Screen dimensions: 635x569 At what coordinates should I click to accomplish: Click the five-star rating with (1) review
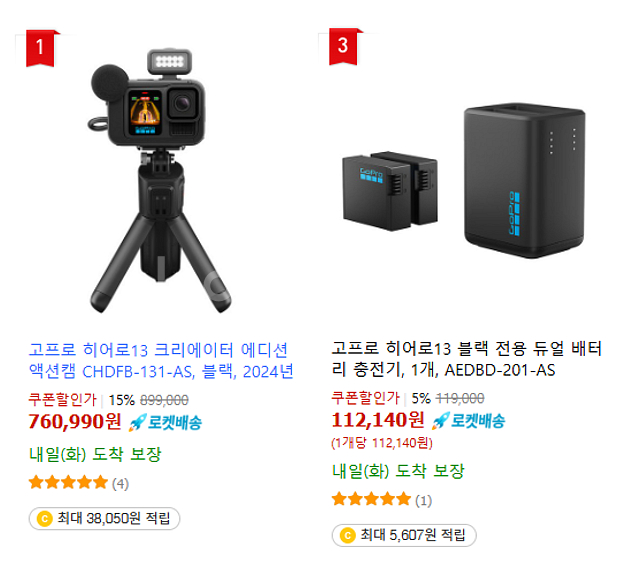click(371, 499)
